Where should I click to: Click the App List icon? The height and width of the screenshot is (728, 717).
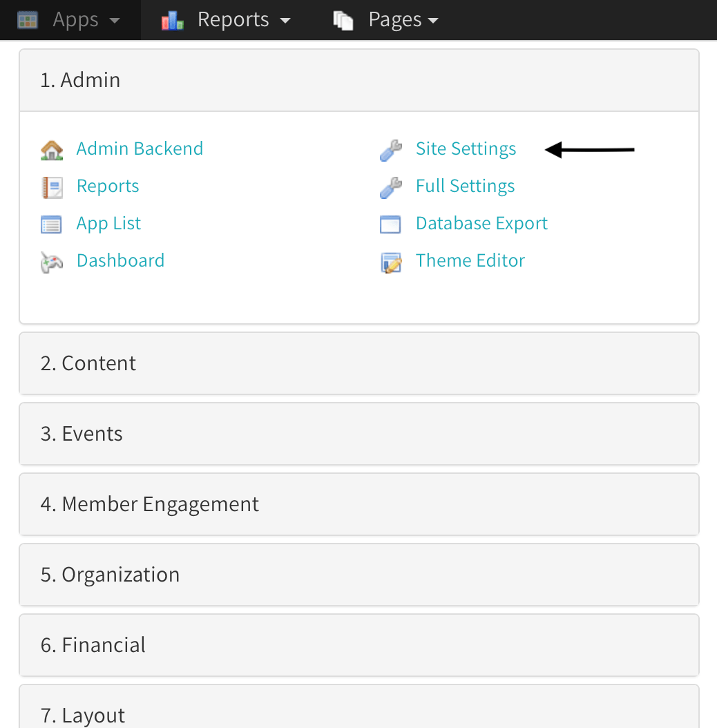coord(52,222)
